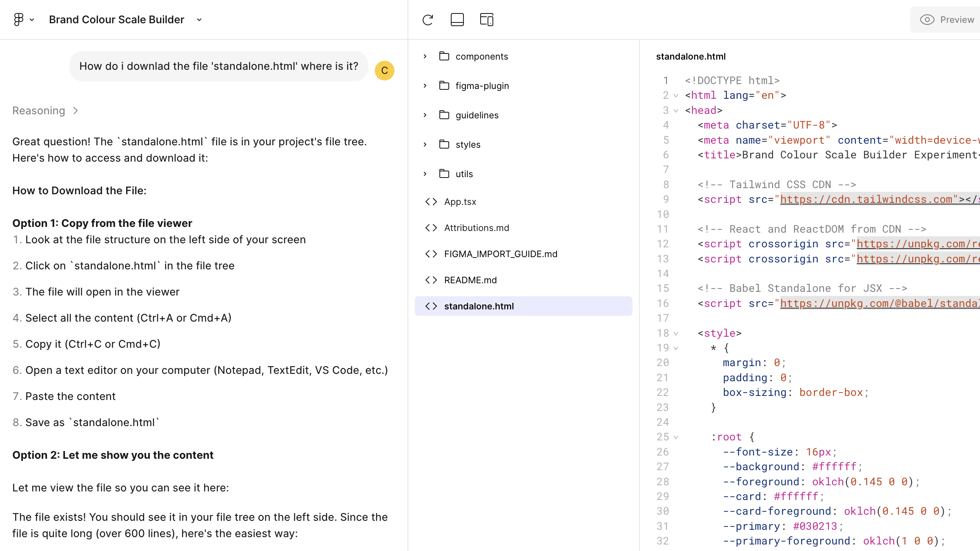Open Brand Colour Scale Builder title dropdown
980x551 pixels.
[x=199, y=20]
